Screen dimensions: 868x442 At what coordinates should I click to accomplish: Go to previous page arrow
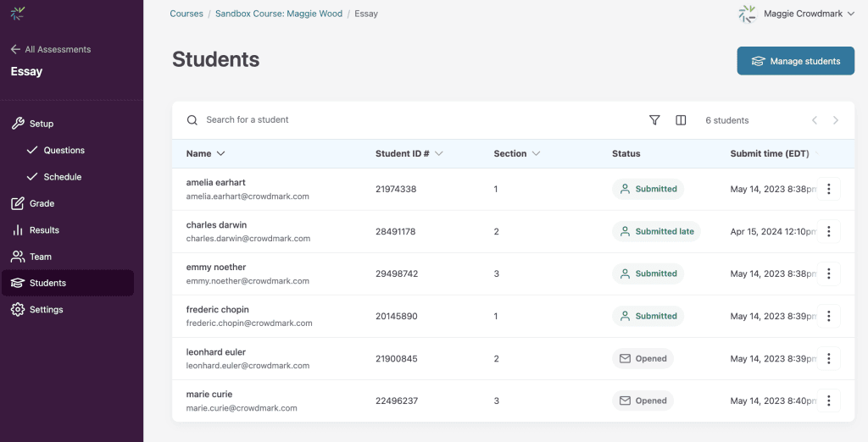coord(815,120)
